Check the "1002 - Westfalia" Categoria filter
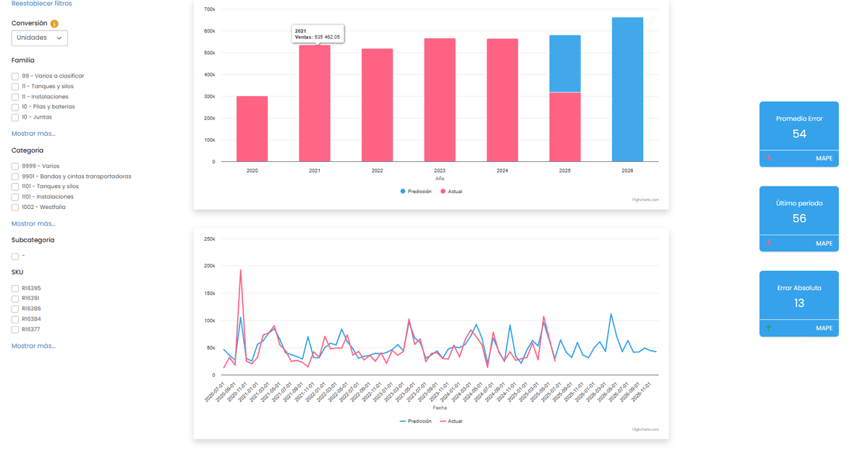This screenshot has height=457, width=868. tap(14, 207)
